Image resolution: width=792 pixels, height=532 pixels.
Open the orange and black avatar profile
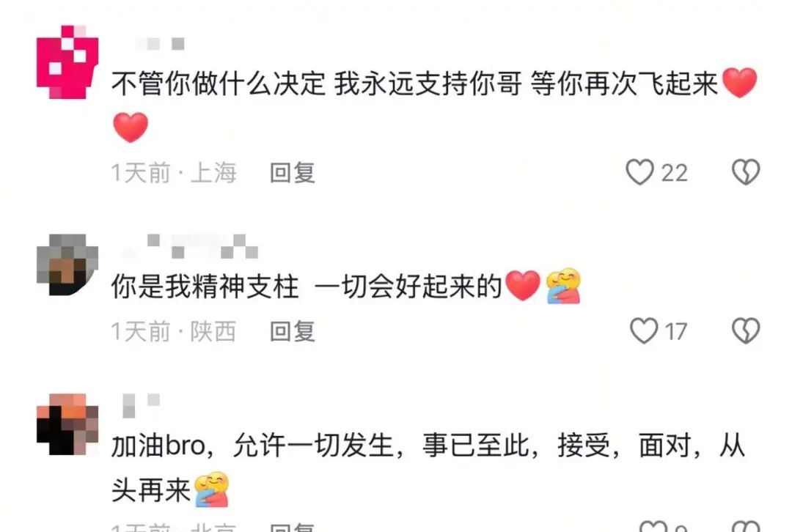[67, 424]
